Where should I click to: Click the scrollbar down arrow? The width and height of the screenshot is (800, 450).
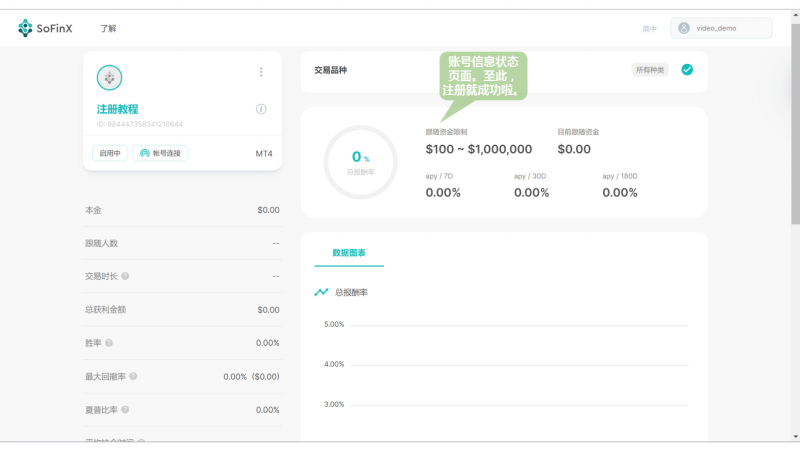pyautogui.click(x=795, y=437)
